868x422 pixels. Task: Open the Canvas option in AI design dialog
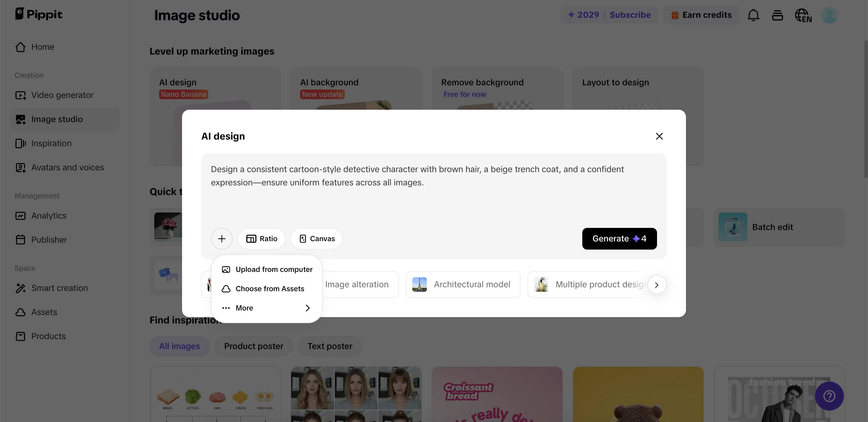click(x=316, y=239)
